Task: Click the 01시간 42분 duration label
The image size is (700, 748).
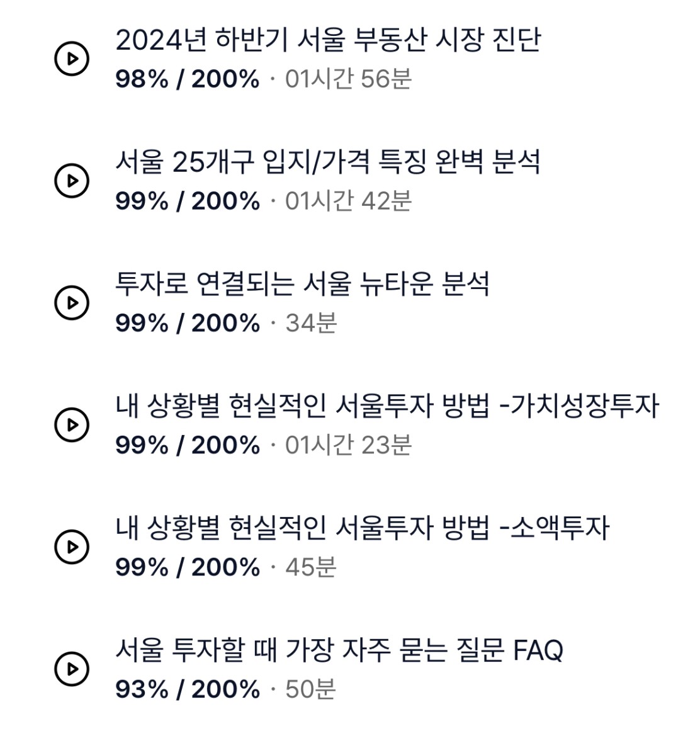Action: [348, 201]
